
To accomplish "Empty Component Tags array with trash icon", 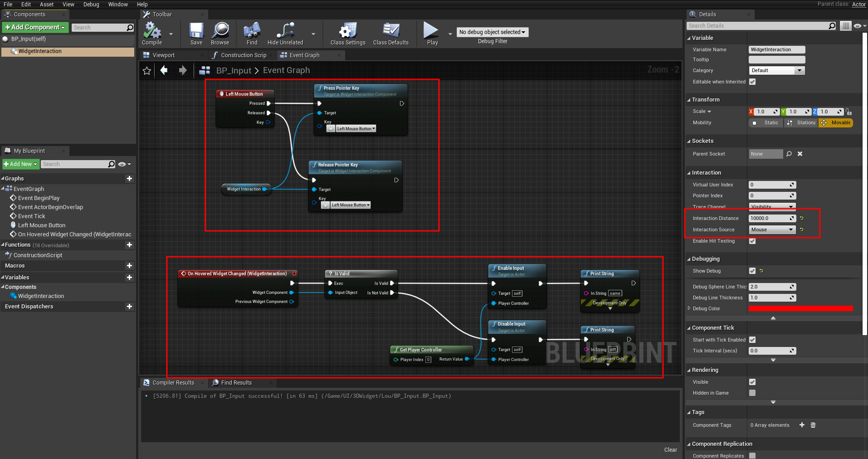I will click(x=813, y=425).
